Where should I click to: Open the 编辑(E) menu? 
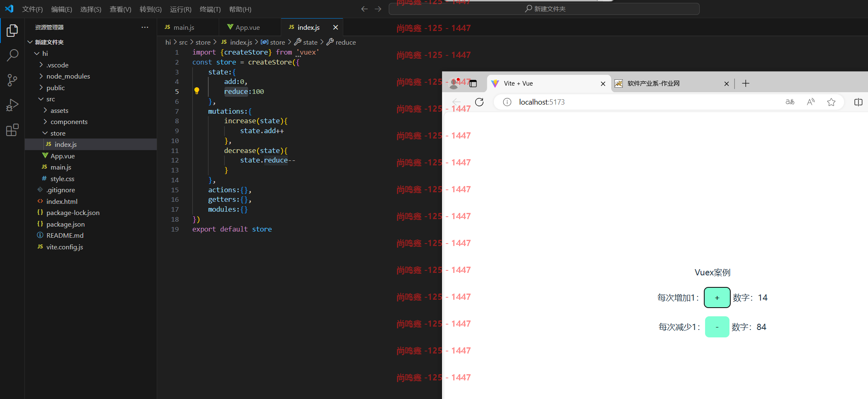[62, 9]
